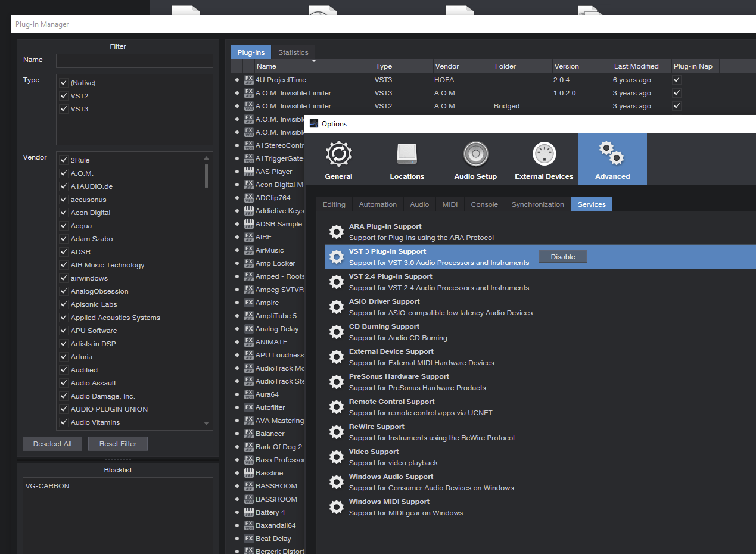Toggle the Arturia vendor checkbox
This screenshot has width=756, height=554.
(64, 357)
